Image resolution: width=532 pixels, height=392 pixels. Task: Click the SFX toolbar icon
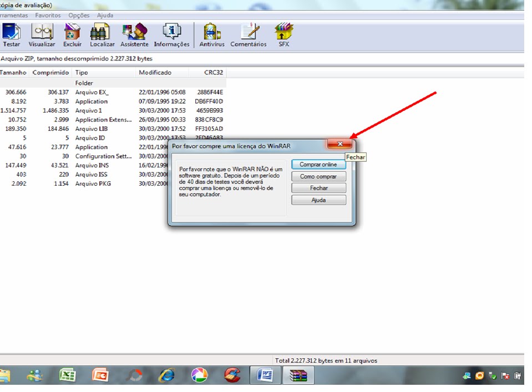click(283, 34)
